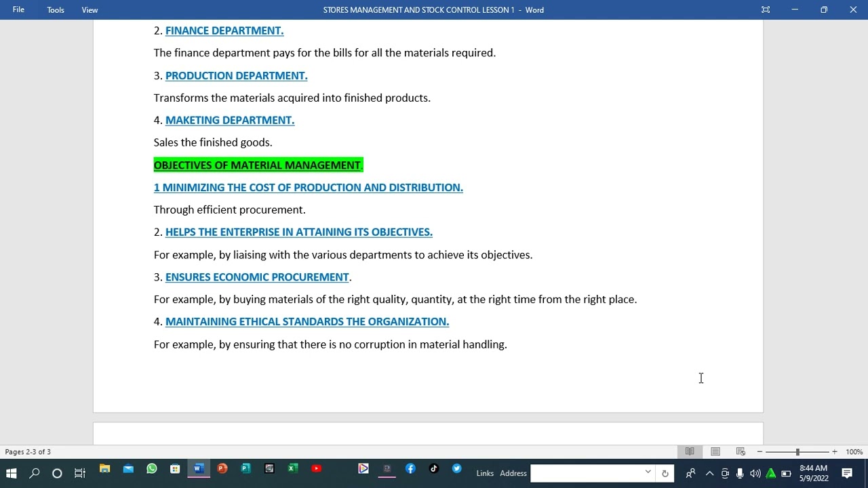Open File Explorer from taskbar
The width and height of the screenshot is (868, 488).
tap(104, 468)
